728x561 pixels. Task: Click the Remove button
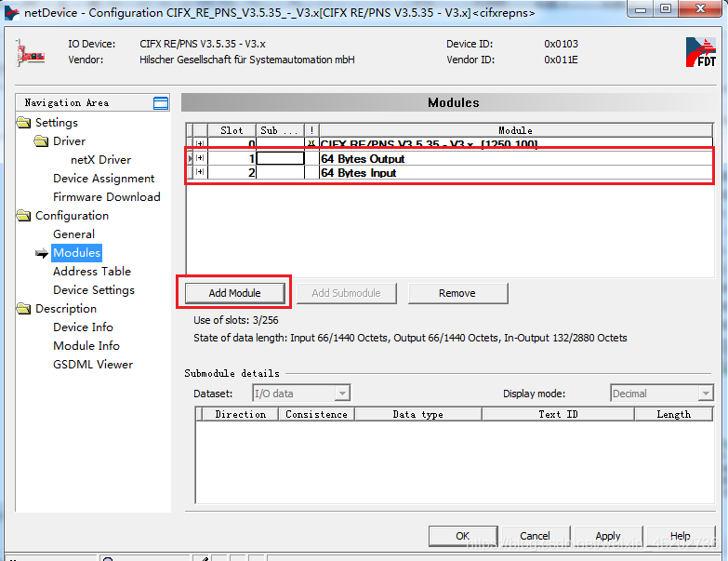coord(457,293)
